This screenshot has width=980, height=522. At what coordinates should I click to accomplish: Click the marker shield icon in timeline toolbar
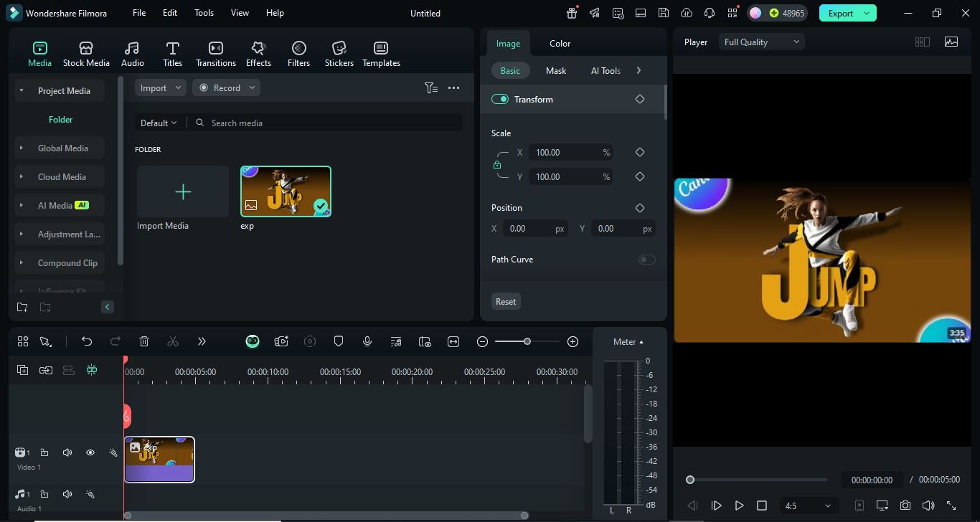point(339,341)
